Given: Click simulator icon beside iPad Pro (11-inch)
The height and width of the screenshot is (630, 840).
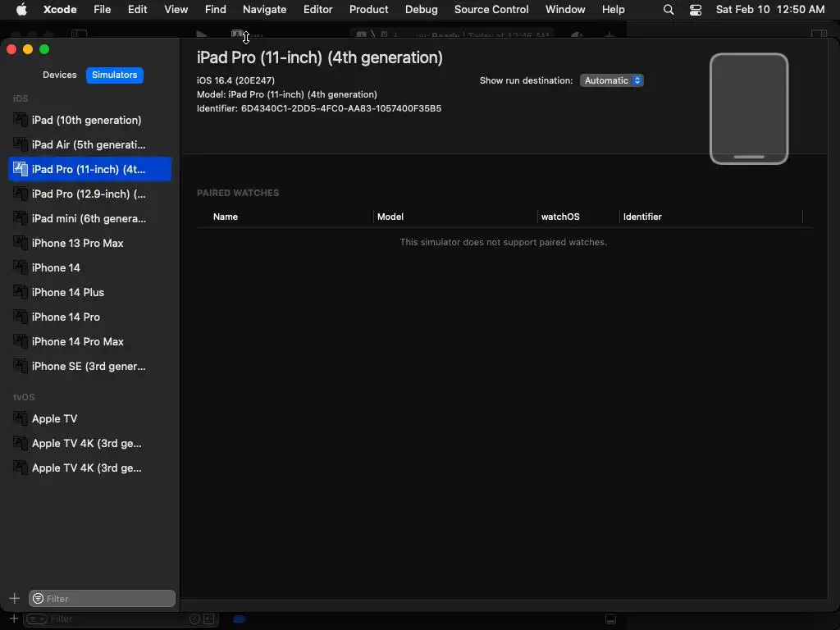Looking at the screenshot, I should tap(20, 169).
